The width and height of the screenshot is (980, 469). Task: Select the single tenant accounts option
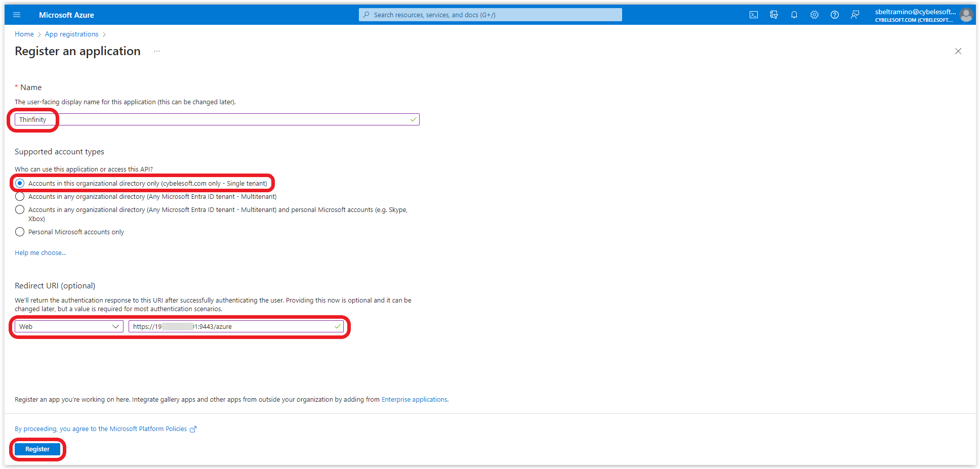point(20,183)
